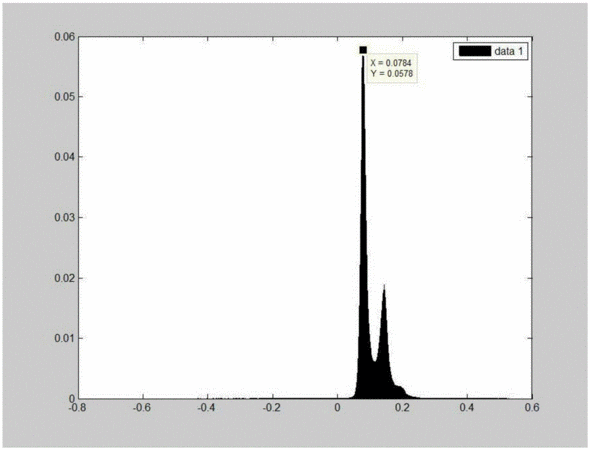Select the x-axis tick label -0.4
Screen dimensions: 590x450
click(x=207, y=407)
